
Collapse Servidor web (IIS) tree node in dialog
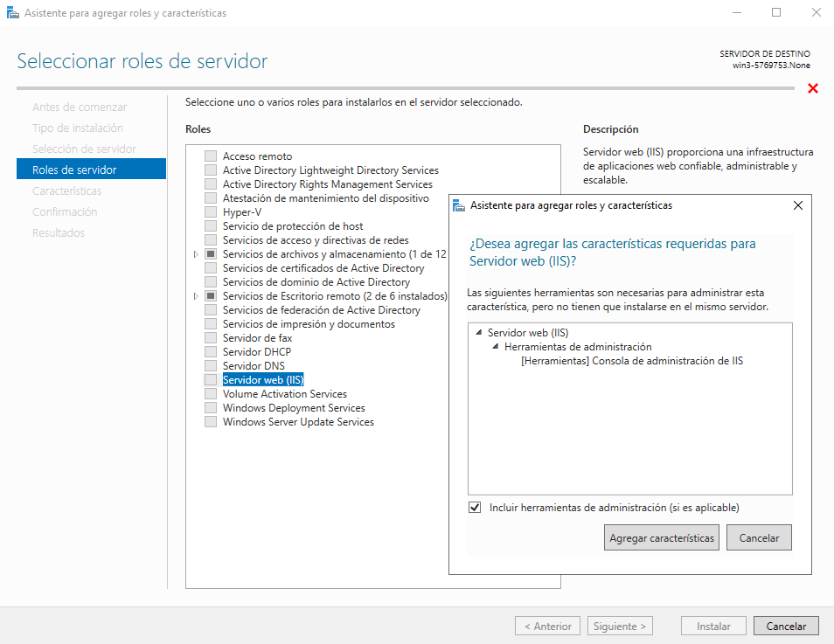pyautogui.click(x=478, y=333)
